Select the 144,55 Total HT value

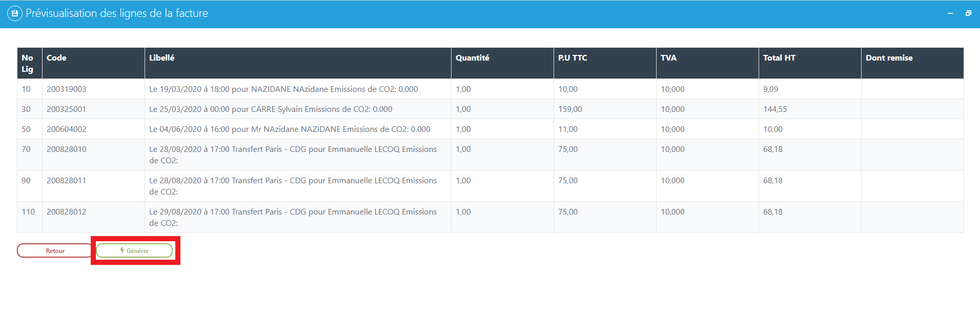pos(774,109)
